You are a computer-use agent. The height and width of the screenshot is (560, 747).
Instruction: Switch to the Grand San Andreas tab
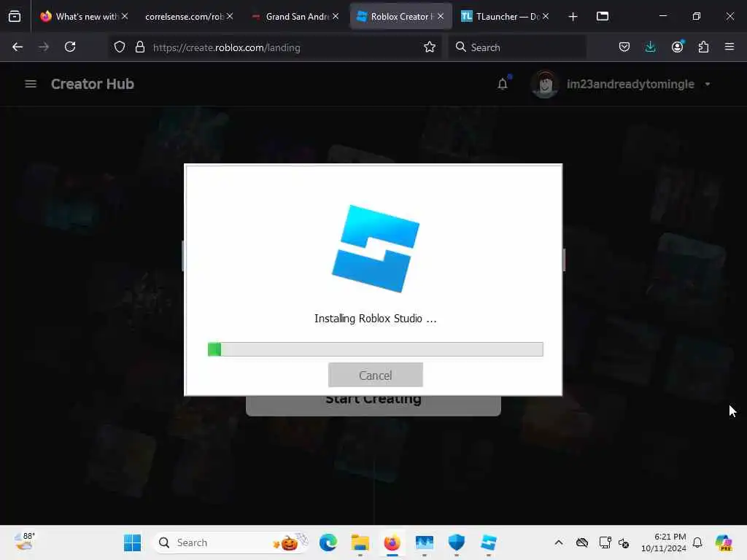pyautogui.click(x=296, y=16)
